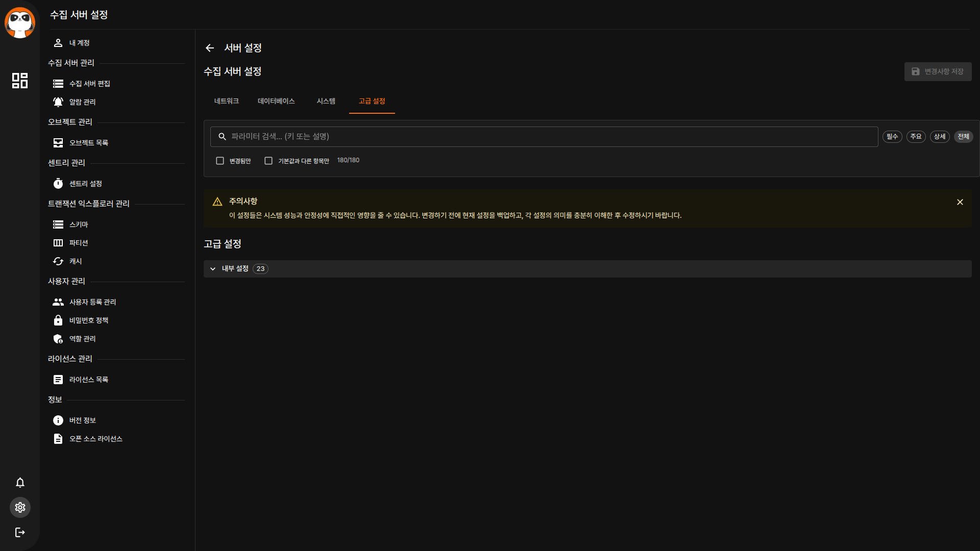The height and width of the screenshot is (551, 980).
Task: Click the dashboard grid icon in left rail
Action: click(x=20, y=81)
